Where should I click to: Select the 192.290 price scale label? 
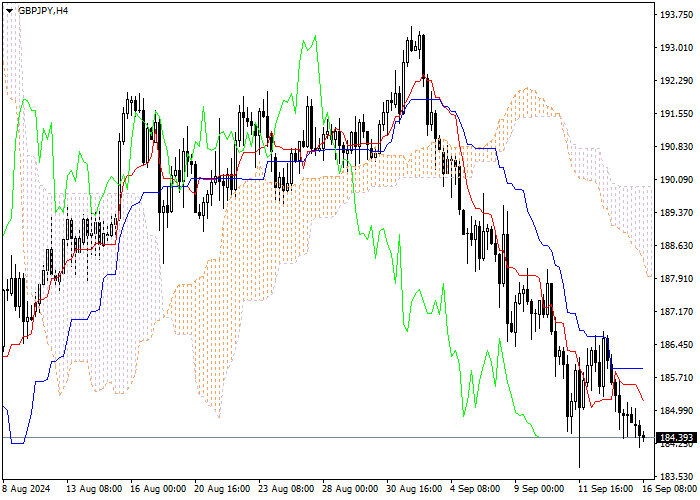coord(676,81)
